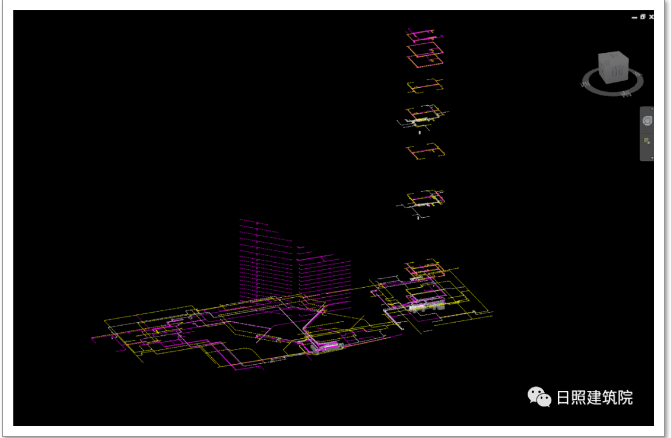Viewport: 671px width, 438px height.
Task: Open the steering wheel navigation tool
Action: tap(647, 120)
